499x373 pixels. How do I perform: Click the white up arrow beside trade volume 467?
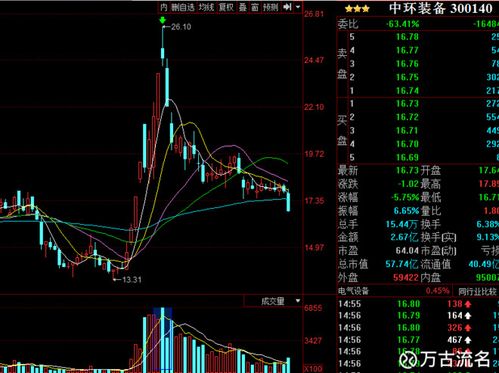[x=468, y=340]
